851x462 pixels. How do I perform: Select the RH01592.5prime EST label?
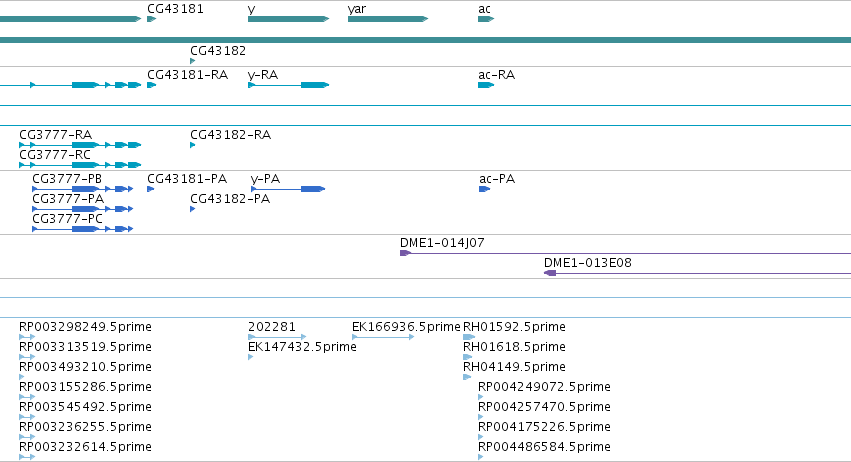(514, 327)
